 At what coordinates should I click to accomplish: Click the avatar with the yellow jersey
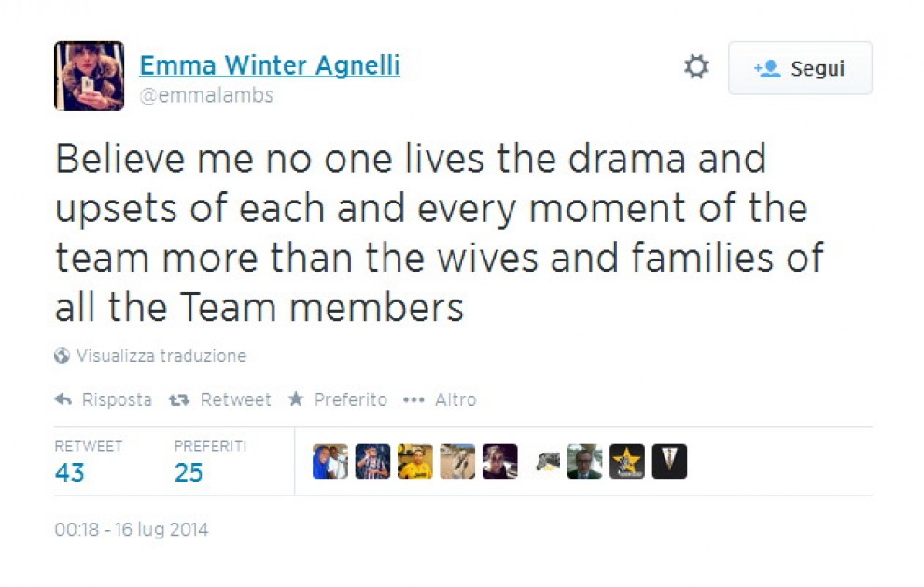pos(414,462)
